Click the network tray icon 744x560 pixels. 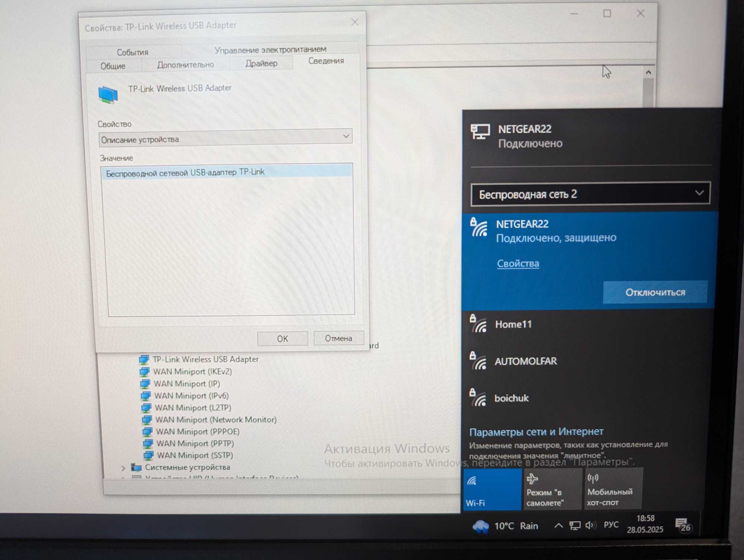[x=575, y=525]
